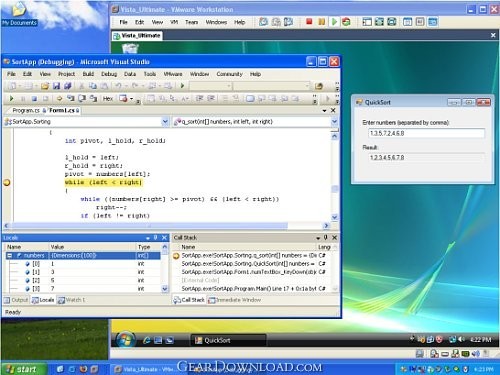The image size is (500, 375).
Task: Open the VMware menu in Visual Studio
Action: coord(173,74)
